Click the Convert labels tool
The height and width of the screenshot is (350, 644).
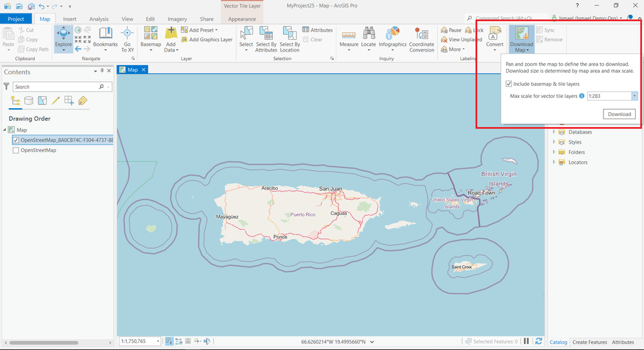494,39
